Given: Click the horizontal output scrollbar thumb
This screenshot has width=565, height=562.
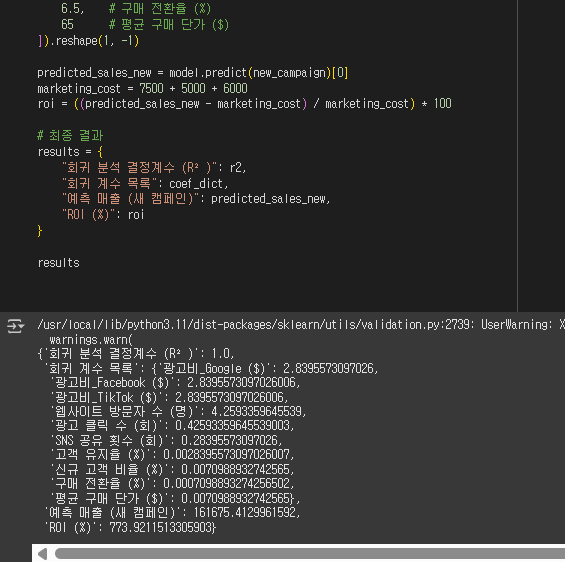Looking at the screenshot, I should (x=310, y=554).
